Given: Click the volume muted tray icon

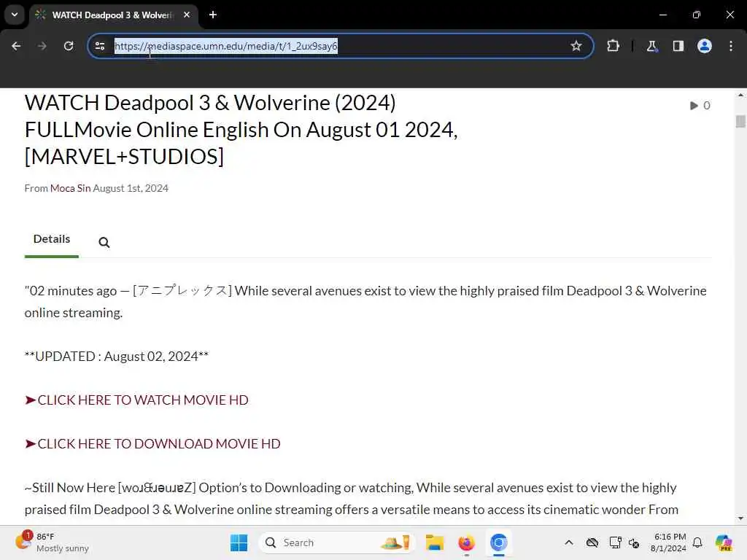Looking at the screenshot, I should (634, 542).
